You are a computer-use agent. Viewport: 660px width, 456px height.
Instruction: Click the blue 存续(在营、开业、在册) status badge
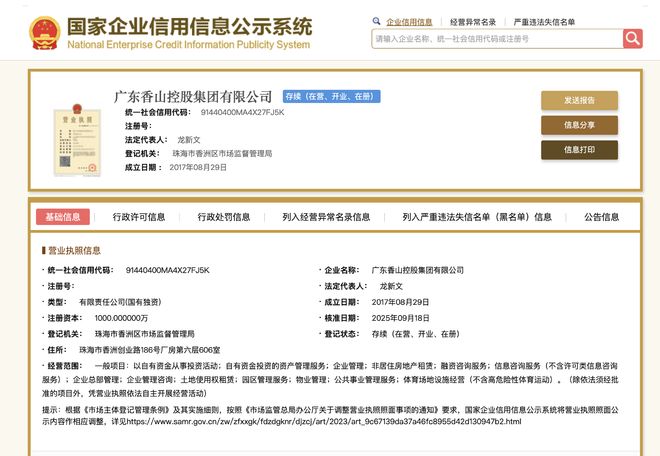[331, 96]
